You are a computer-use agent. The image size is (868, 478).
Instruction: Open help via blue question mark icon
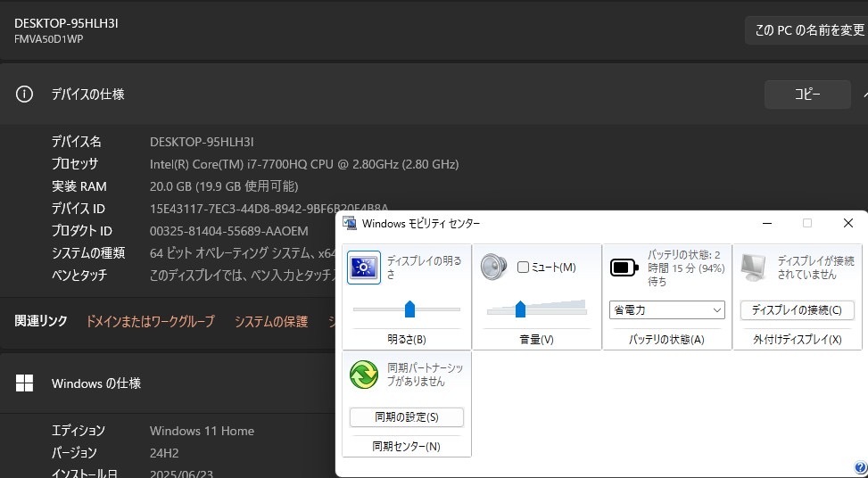pos(860,468)
